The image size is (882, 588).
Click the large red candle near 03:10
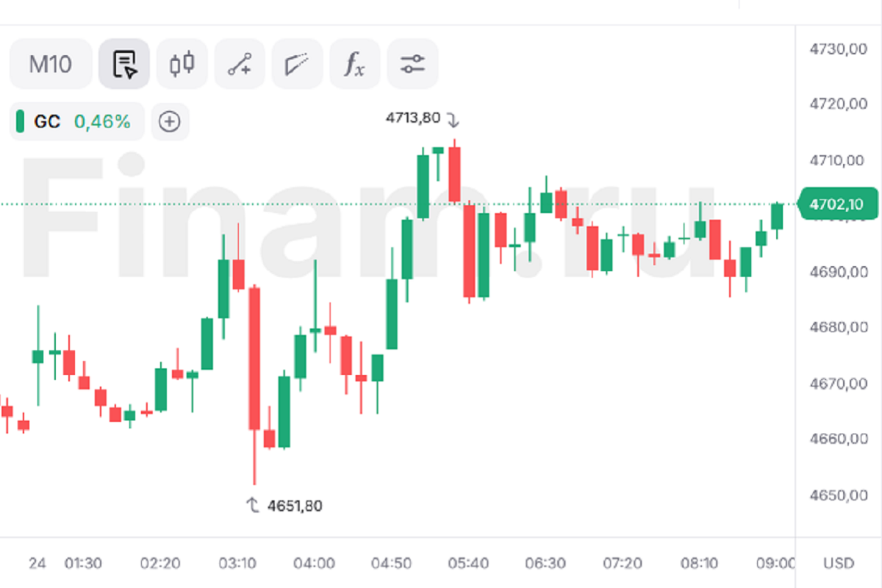click(x=254, y=358)
